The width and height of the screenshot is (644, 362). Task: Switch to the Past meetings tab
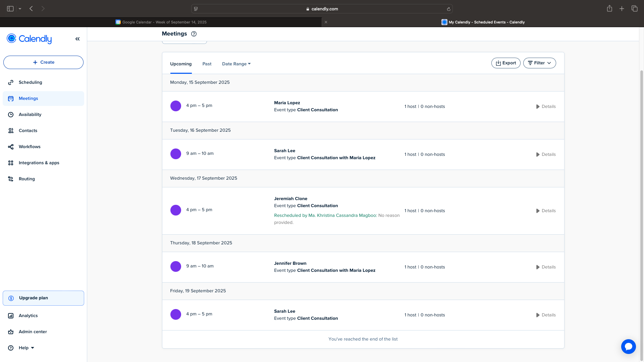coord(207,64)
